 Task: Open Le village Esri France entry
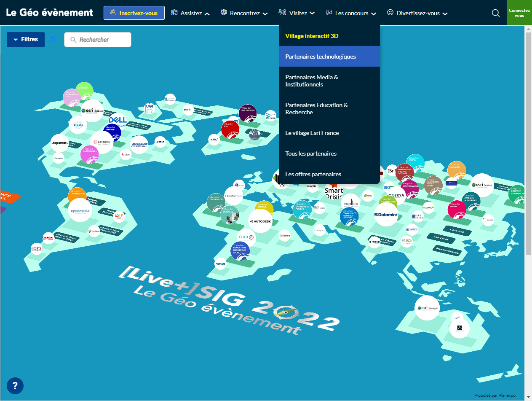[x=329, y=133]
